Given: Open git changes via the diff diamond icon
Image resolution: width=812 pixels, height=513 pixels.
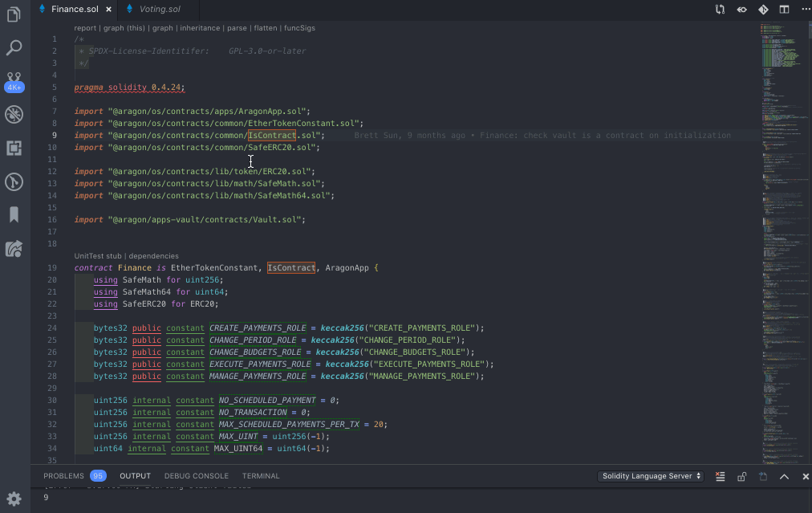Looking at the screenshot, I should (763, 9).
